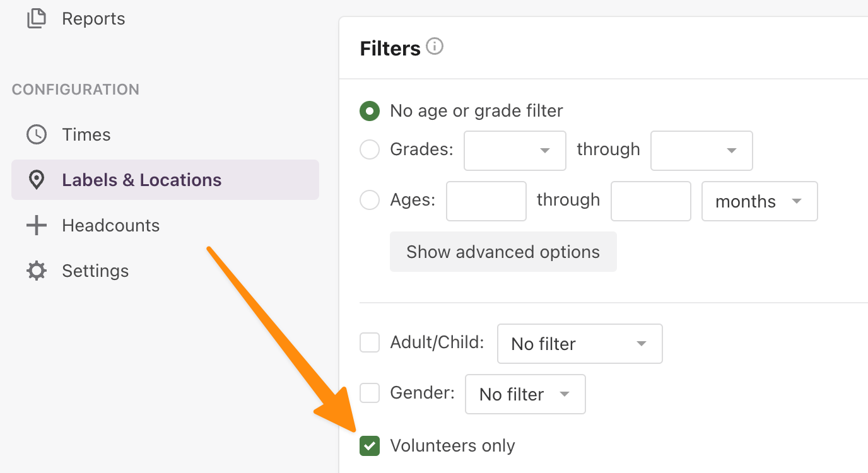
Task: Open Settings in the sidebar
Action: click(x=95, y=271)
